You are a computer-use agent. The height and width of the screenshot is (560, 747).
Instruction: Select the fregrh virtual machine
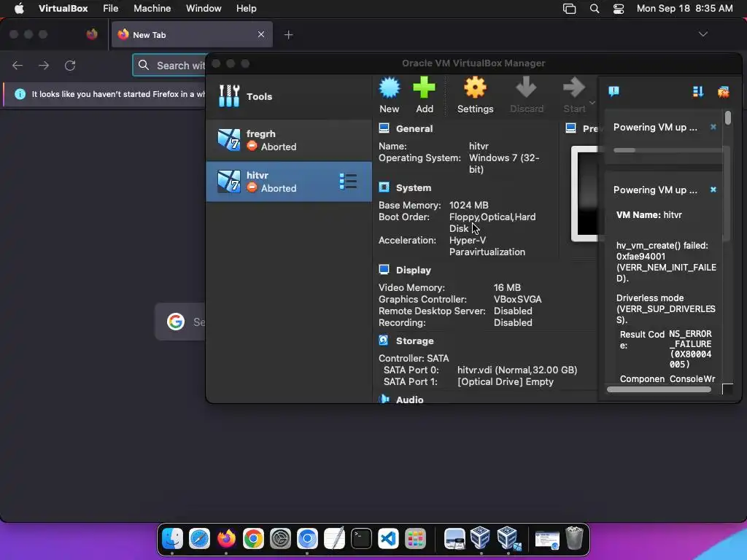[289, 140]
